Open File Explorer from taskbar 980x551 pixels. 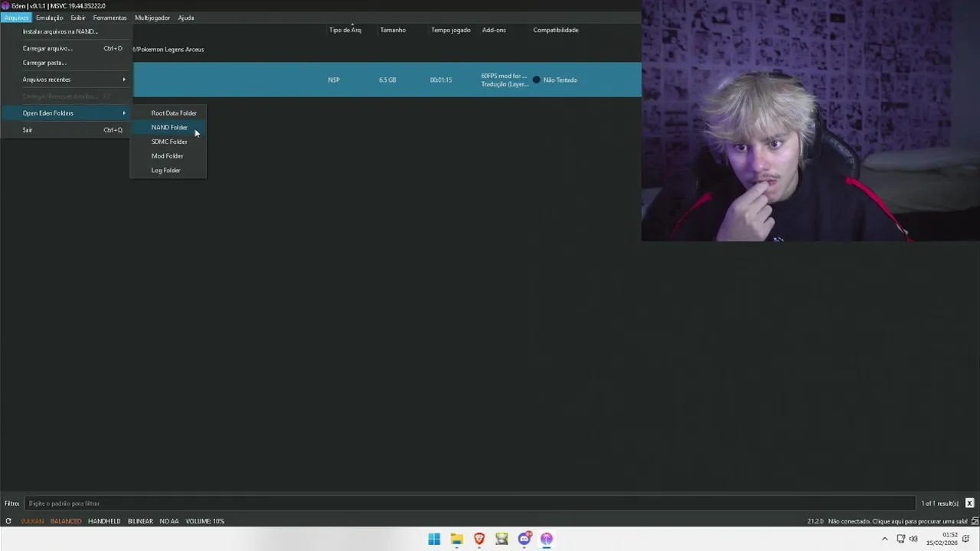coord(456,539)
